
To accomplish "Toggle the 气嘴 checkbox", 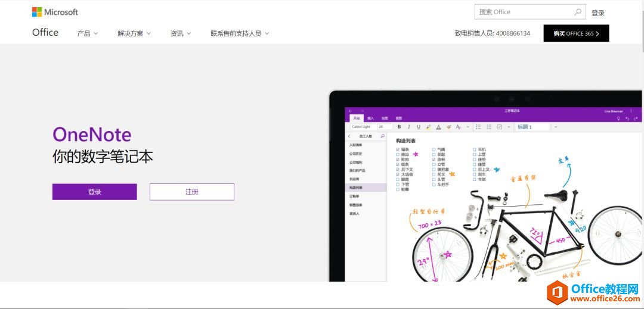I will pos(434,149).
